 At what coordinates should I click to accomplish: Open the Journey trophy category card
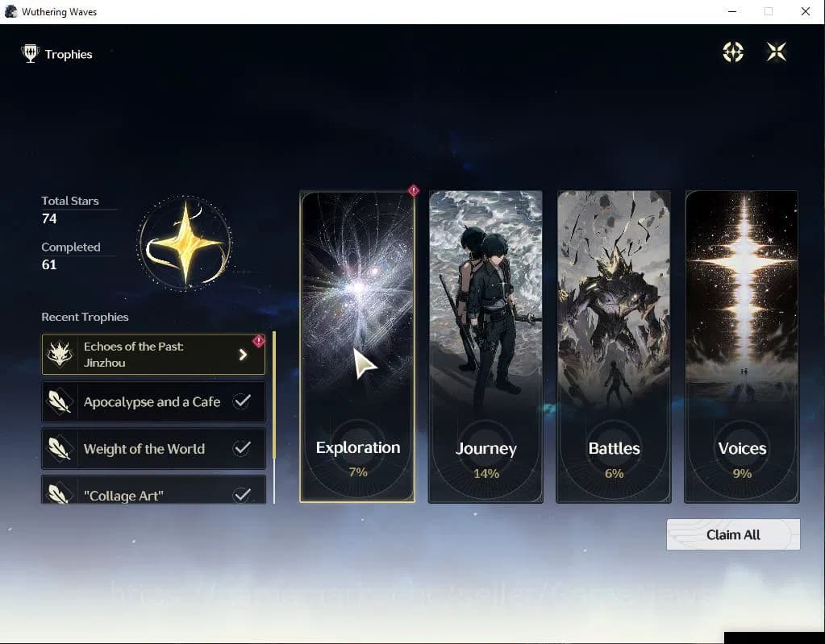pyautogui.click(x=485, y=347)
